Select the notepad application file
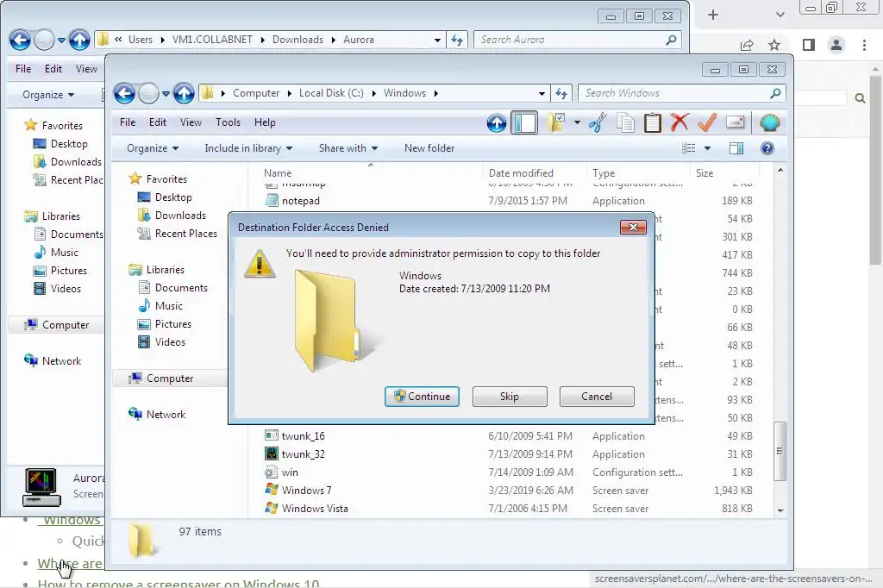This screenshot has width=883, height=588. coord(301,201)
